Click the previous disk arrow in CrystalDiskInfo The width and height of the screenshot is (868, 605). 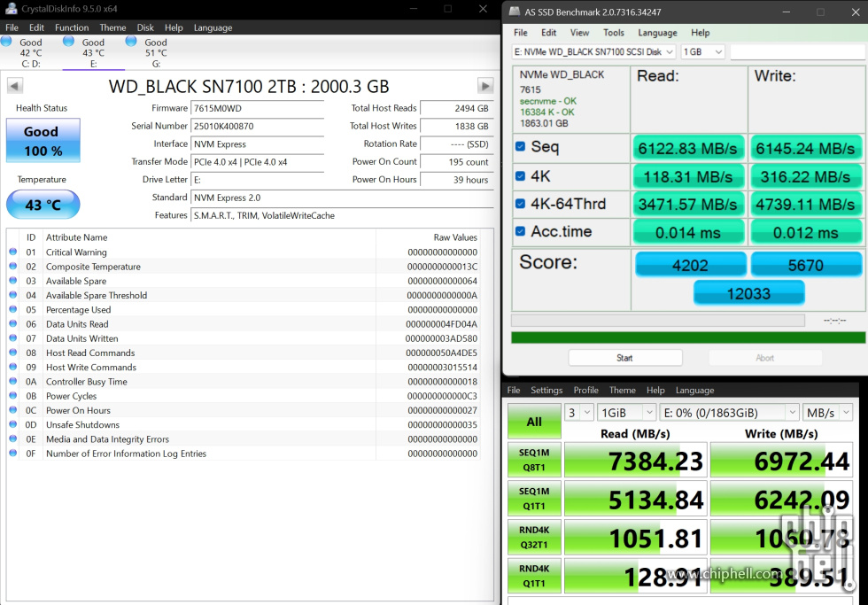pos(15,86)
